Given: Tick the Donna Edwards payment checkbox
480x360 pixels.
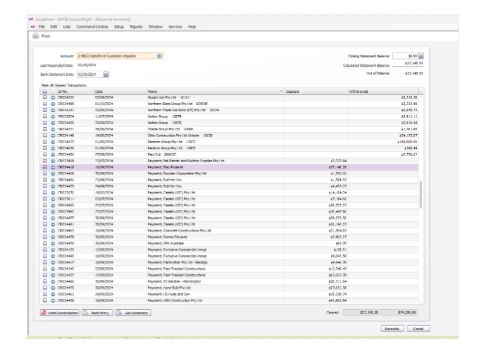Looking at the screenshot, I should [45, 237].
